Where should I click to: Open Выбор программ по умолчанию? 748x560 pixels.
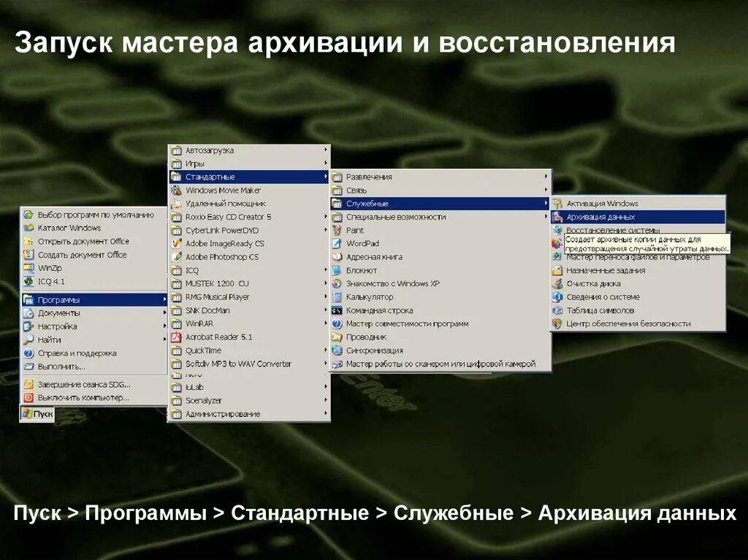click(94, 215)
